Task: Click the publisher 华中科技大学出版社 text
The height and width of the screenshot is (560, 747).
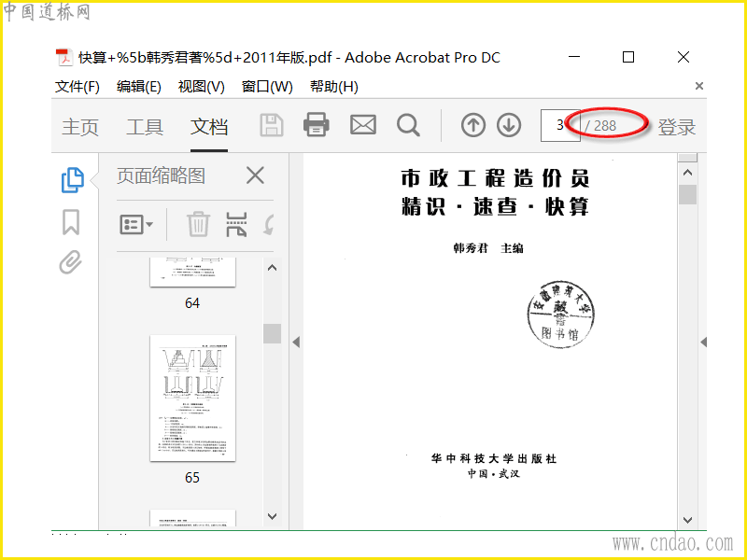Action: point(494,458)
